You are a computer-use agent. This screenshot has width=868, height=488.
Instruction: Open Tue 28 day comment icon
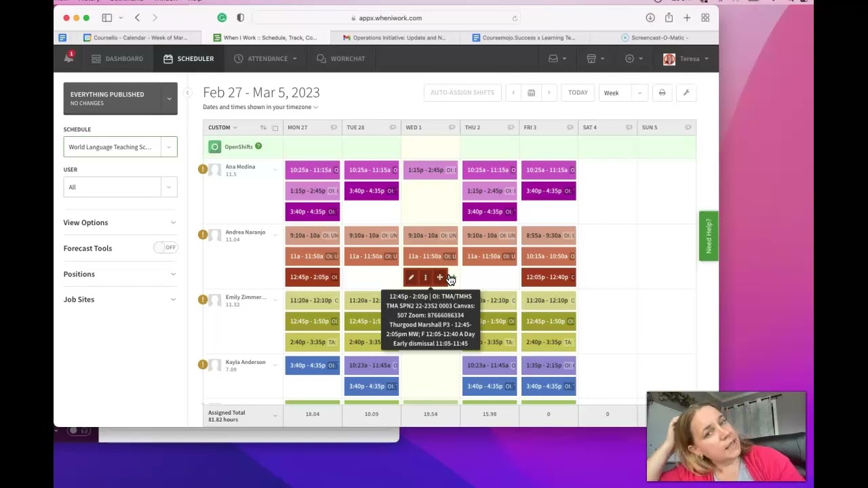(x=393, y=127)
